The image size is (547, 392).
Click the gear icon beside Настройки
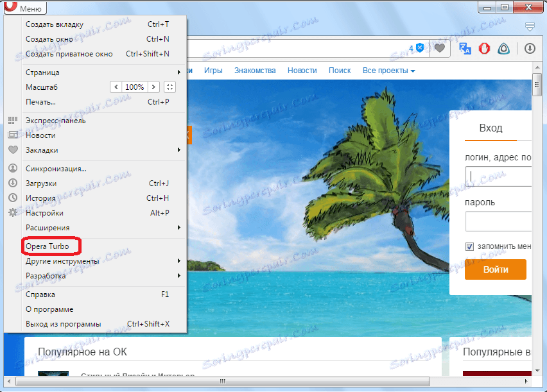[13, 212]
